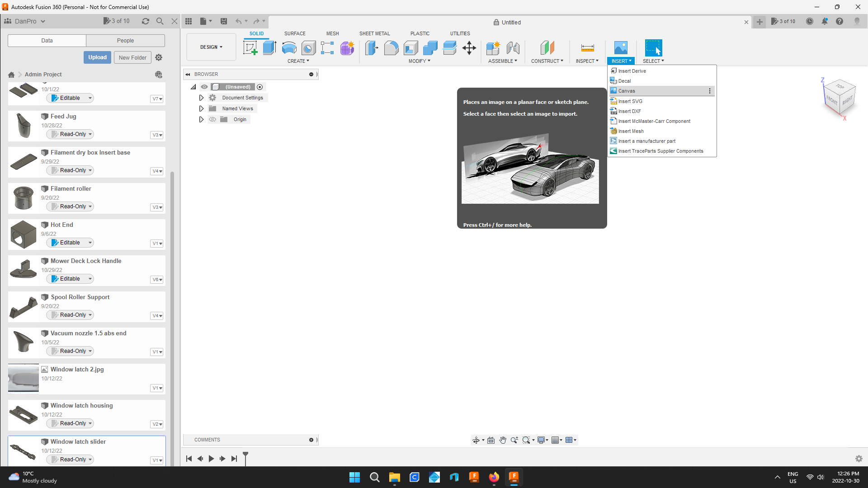Toggle visibility of the Unsaved document root

click(x=204, y=87)
